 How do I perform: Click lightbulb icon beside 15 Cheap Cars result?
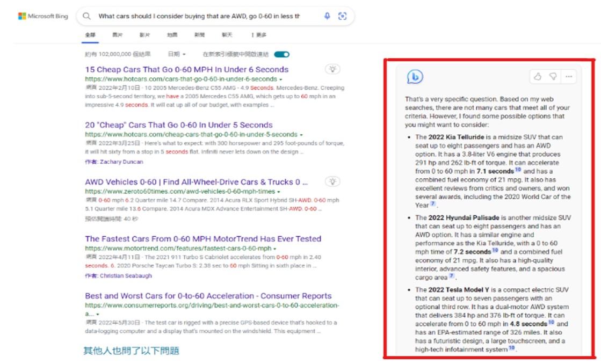(332, 69)
